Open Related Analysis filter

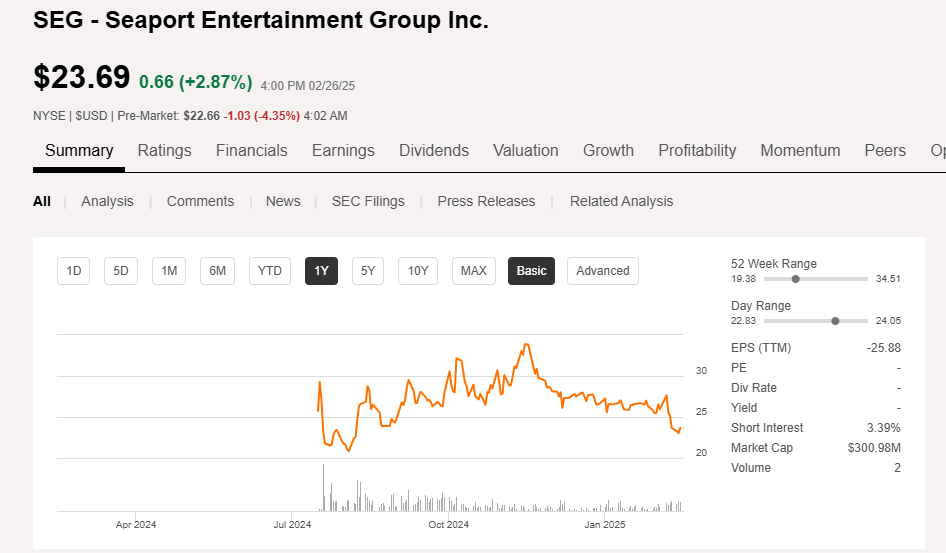pyautogui.click(x=621, y=201)
